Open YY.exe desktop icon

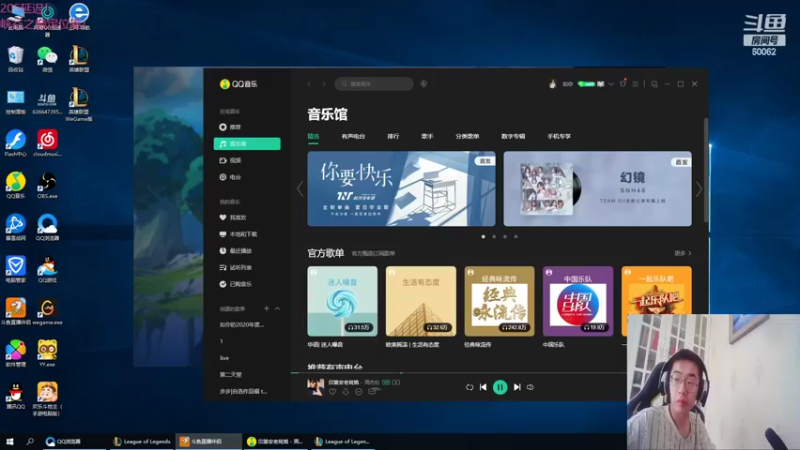point(47,354)
